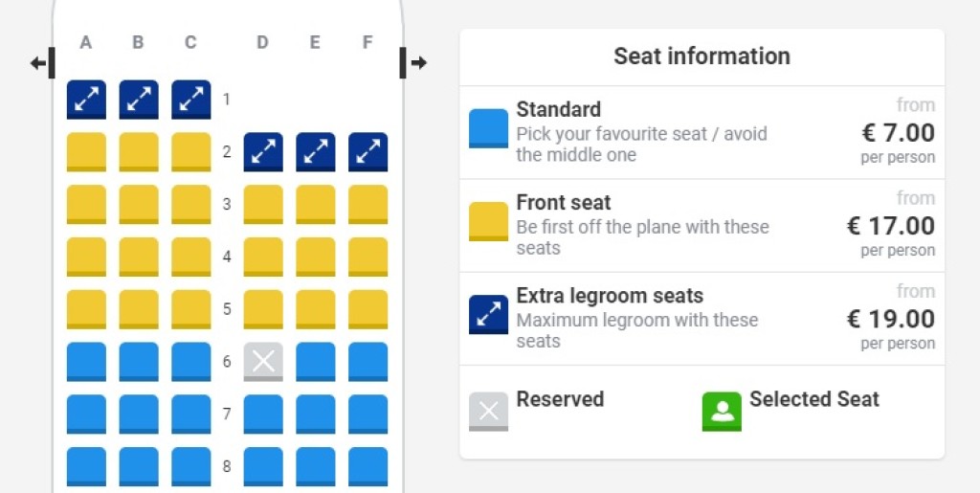This screenshot has height=493, width=980.
Task: Choose extra legroom seat 1C
Action: [190, 100]
